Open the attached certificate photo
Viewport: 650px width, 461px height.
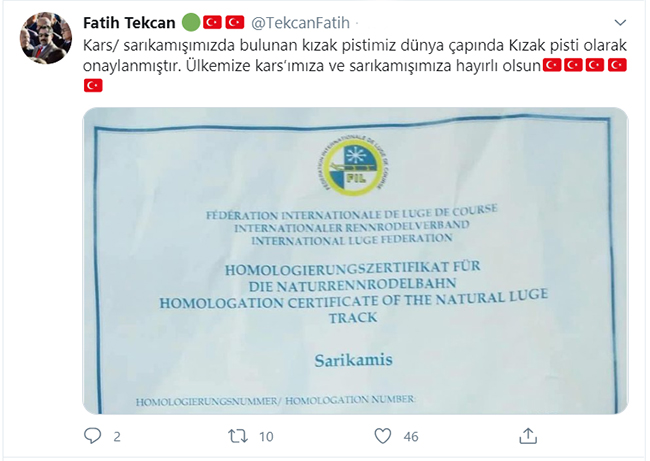tap(355, 260)
